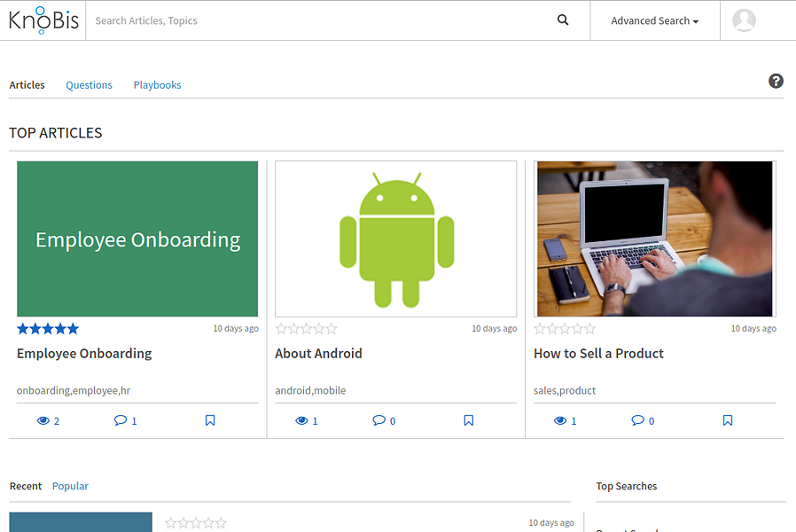The height and width of the screenshot is (532, 796).
Task: Bookmark the How to Sell a Product article
Action: pos(728,420)
